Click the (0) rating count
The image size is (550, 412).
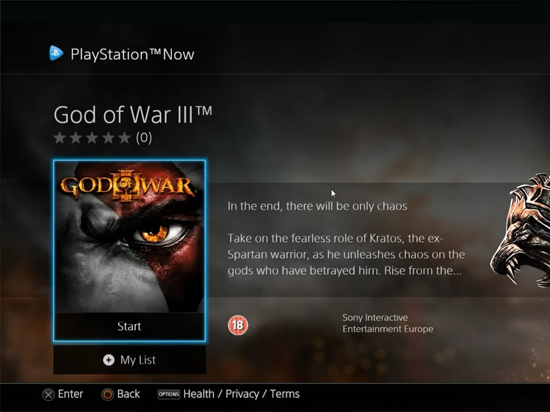144,138
